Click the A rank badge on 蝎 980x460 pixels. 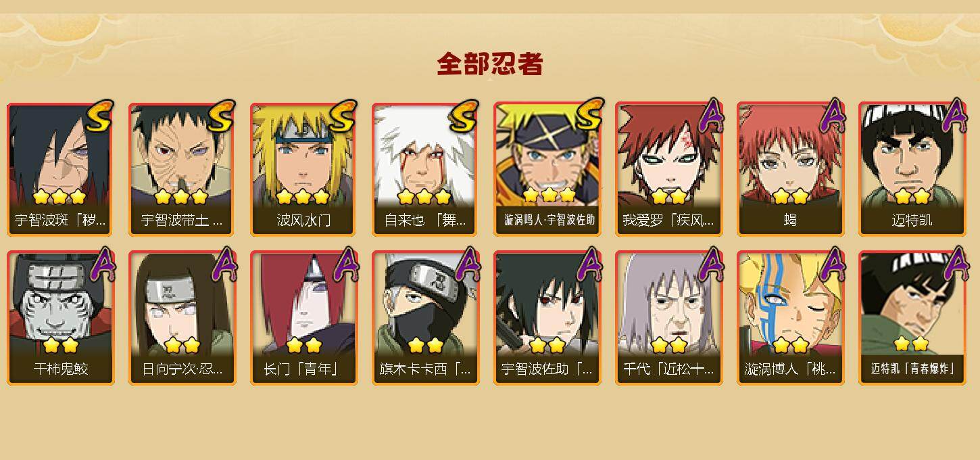[x=833, y=116]
